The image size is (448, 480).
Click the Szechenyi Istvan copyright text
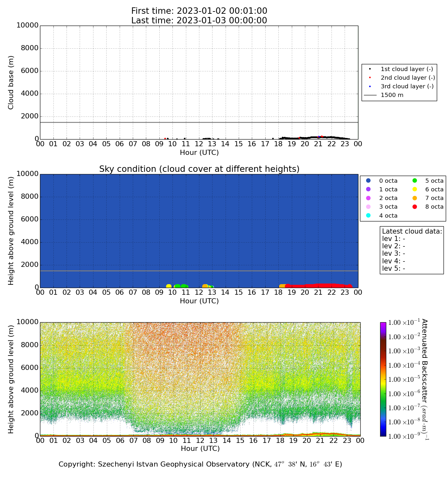[x=200, y=464]
